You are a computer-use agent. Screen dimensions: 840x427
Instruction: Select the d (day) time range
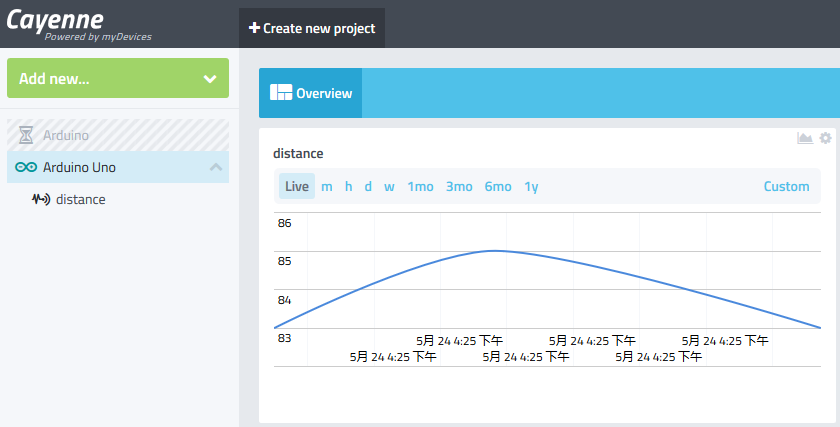pyautogui.click(x=368, y=186)
